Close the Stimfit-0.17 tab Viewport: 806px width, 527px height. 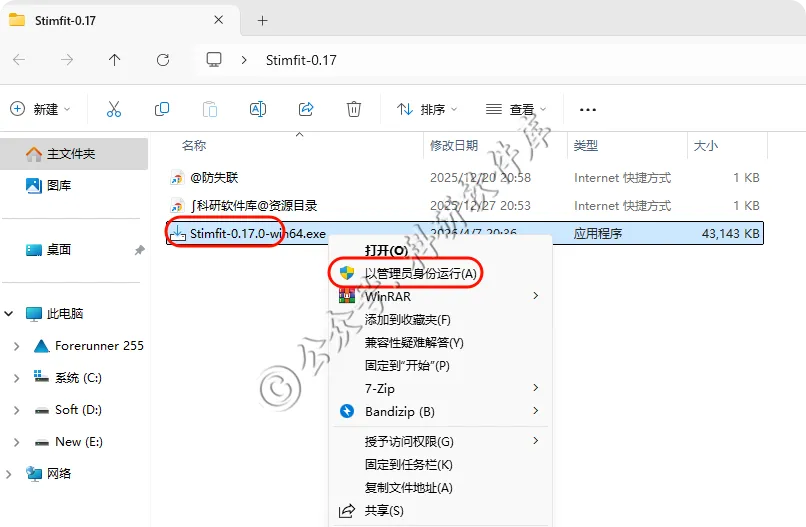218,20
